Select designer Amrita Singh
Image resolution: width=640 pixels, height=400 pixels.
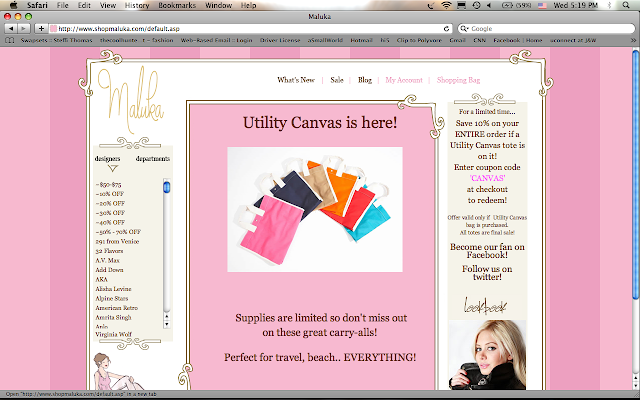(113, 318)
